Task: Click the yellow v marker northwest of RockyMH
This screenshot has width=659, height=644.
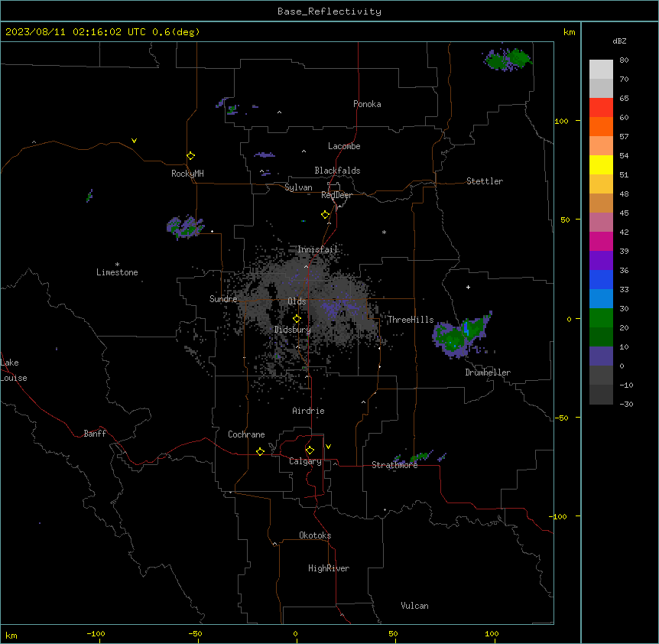Action: (134, 141)
